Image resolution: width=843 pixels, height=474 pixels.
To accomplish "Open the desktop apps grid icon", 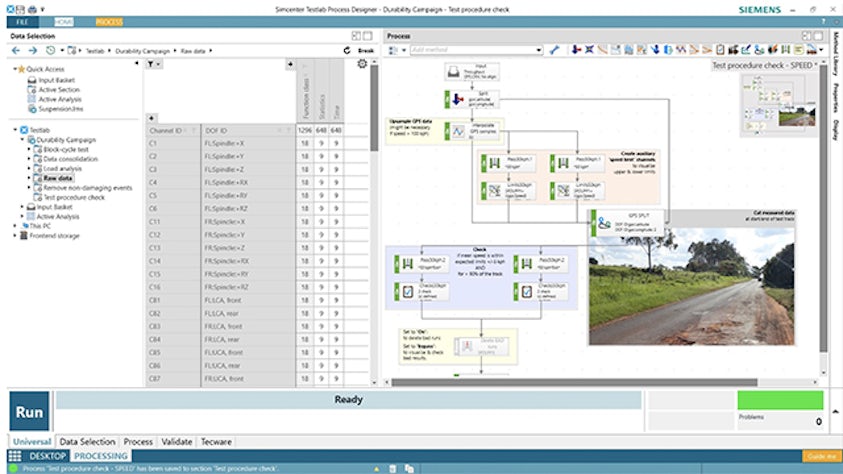I will (x=15, y=456).
